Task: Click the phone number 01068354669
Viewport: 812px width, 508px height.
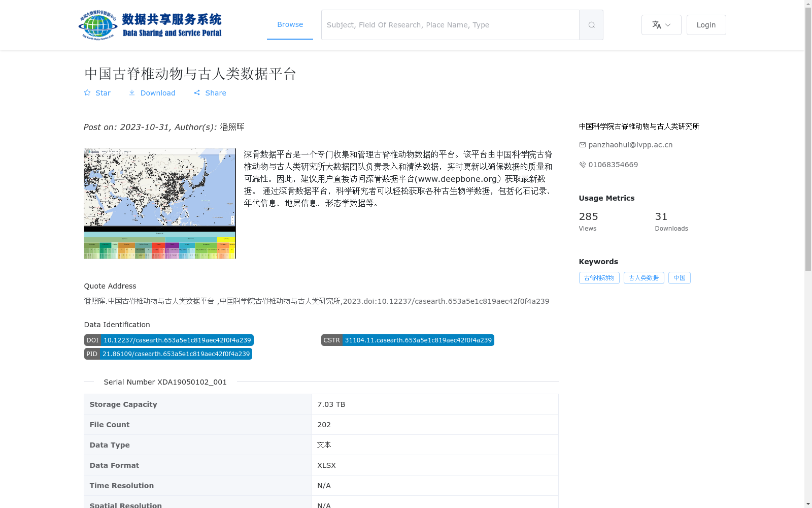Action: (613, 165)
